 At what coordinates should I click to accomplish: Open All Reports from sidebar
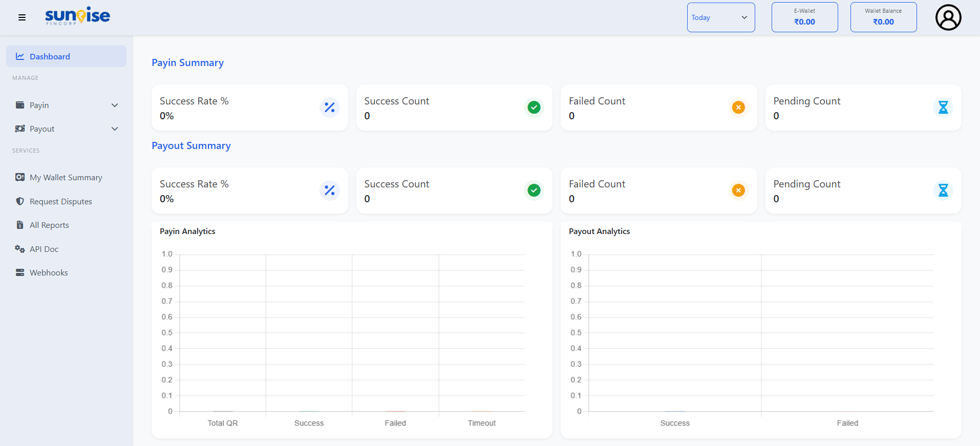pos(49,225)
